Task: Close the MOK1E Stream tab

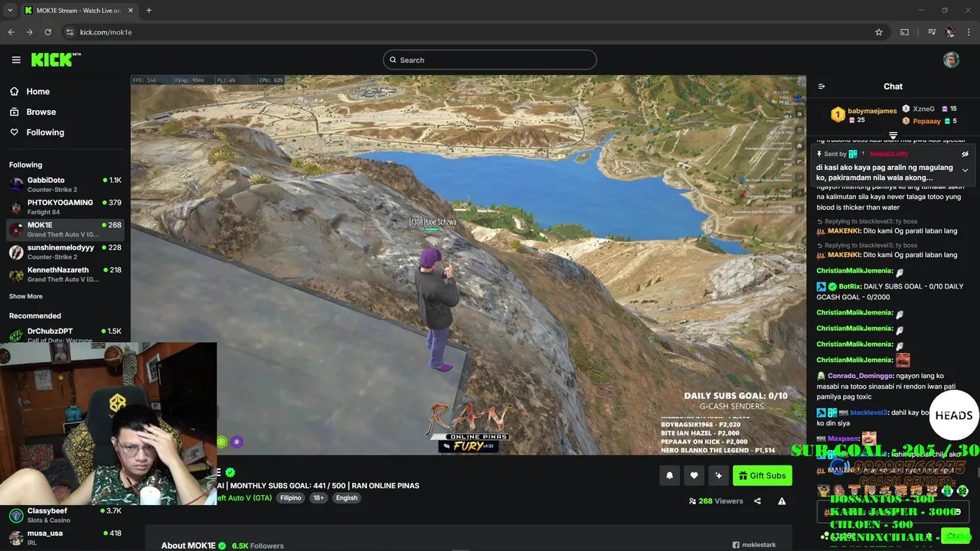Action: [x=129, y=11]
